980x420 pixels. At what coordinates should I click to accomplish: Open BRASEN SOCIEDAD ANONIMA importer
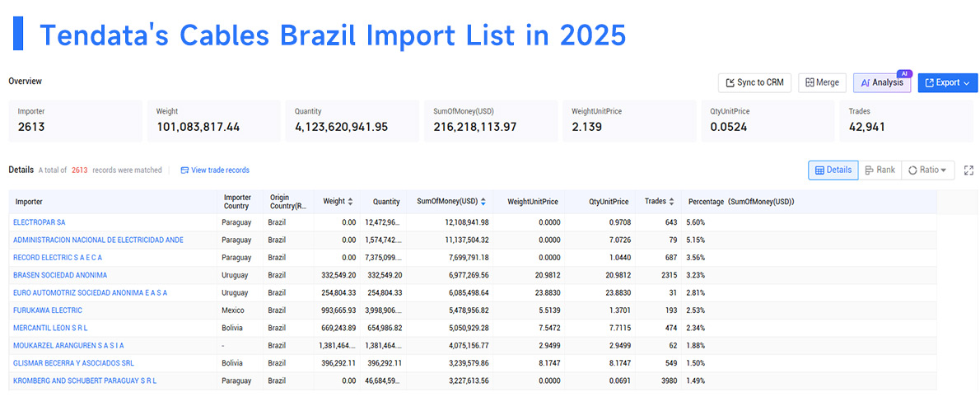click(x=60, y=275)
